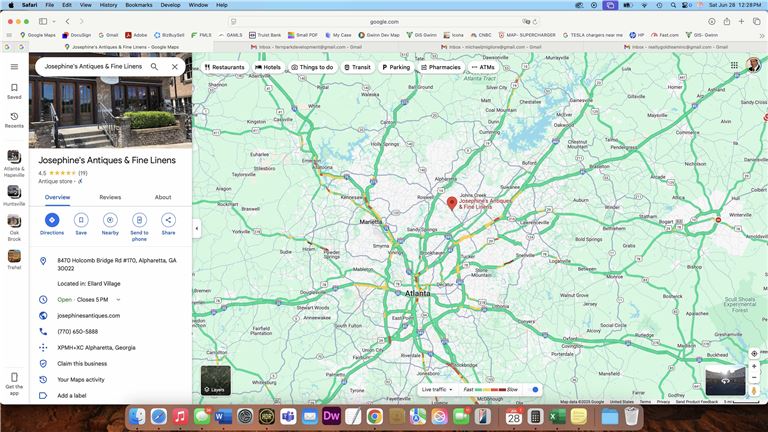This screenshot has width=768, height=432.
Task: Open josephinesantiques.com website link
Action: coord(89,315)
